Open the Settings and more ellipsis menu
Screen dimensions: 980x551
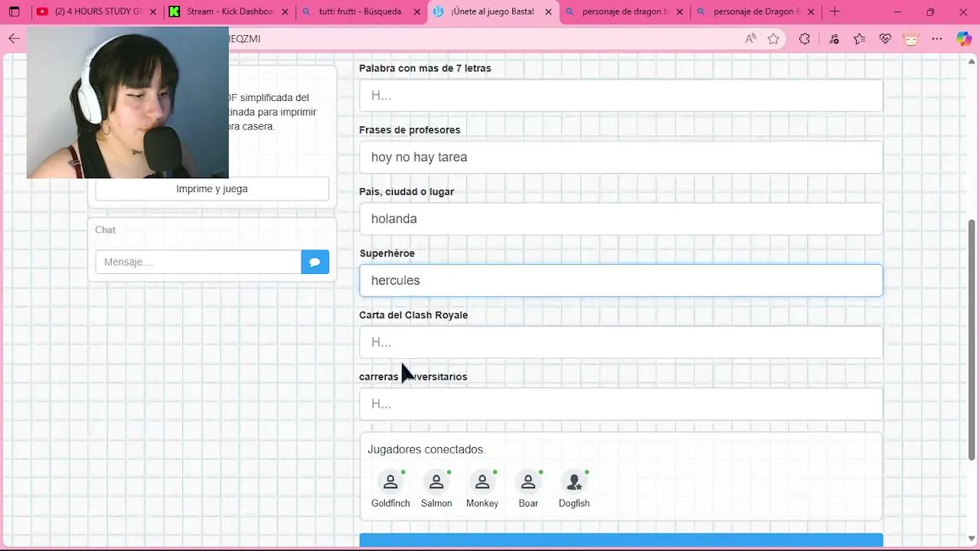tap(937, 39)
